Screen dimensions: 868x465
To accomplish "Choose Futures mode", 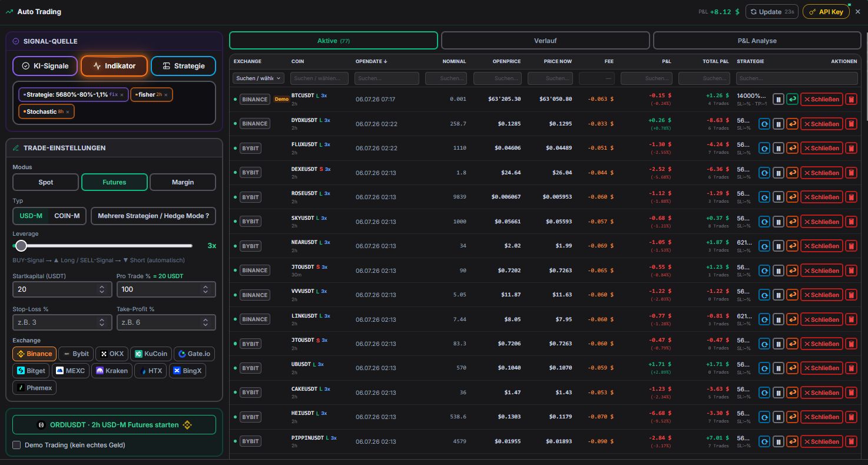I will tap(114, 182).
